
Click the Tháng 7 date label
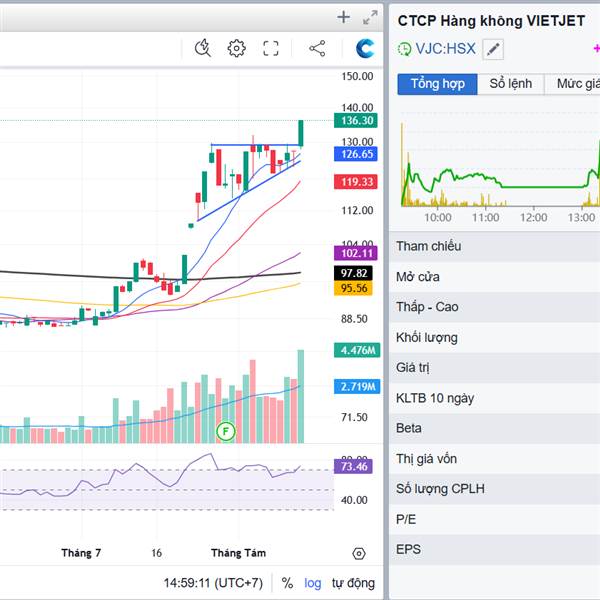(x=81, y=553)
